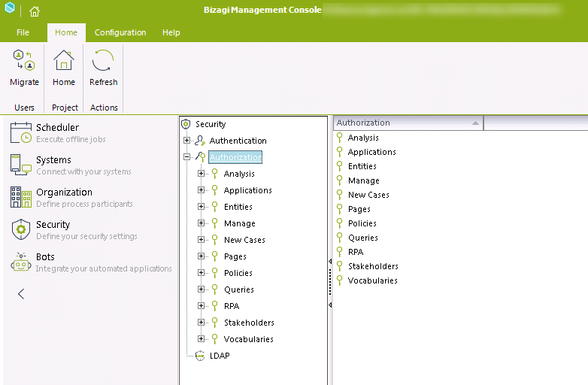The image size is (588, 385).
Task: Click key icon beside Pages in right list
Action: [x=339, y=209]
